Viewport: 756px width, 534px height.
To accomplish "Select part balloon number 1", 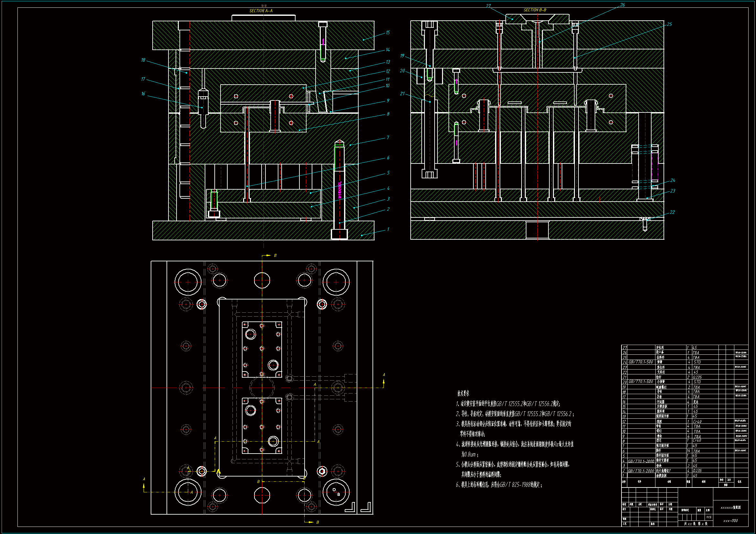I will pos(388,229).
